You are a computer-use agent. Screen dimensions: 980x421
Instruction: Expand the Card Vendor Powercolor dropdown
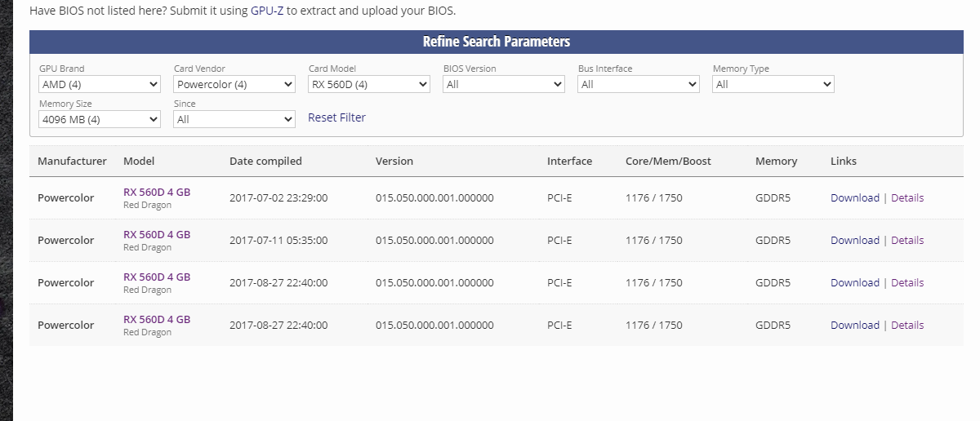click(234, 84)
